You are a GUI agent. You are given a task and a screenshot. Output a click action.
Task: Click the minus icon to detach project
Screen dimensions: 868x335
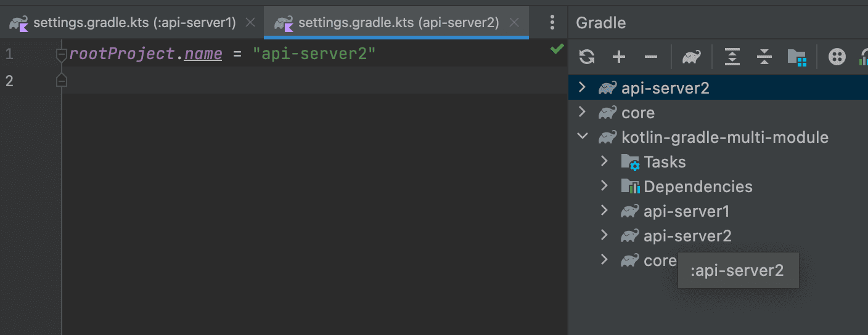click(x=651, y=57)
